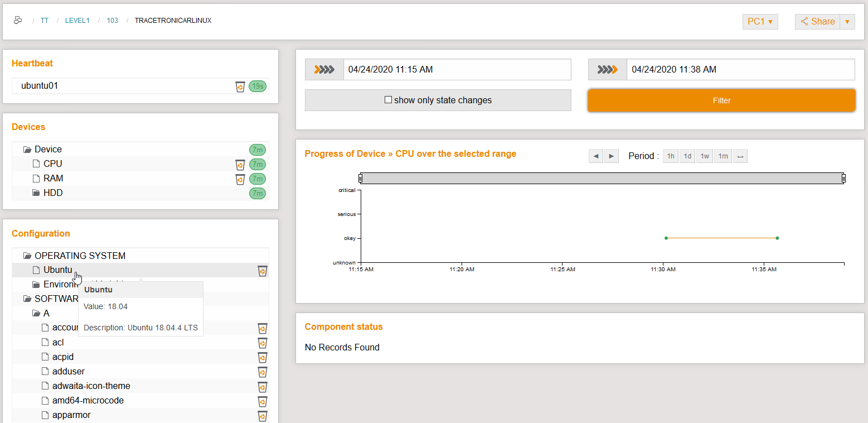Viewport: 868px width, 423px height.
Task: Select the 1w period option
Action: pos(705,156)
